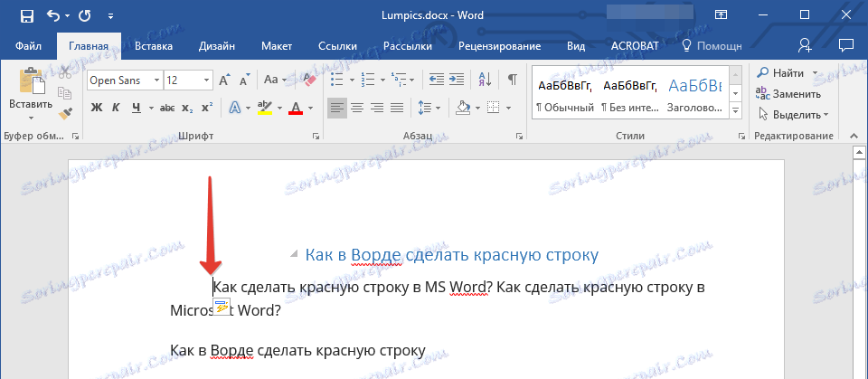Image resolution: width=868 pixels, height=379 pixels.
Task: Center-align the paragraph text
Action: [x=357, y=109]
